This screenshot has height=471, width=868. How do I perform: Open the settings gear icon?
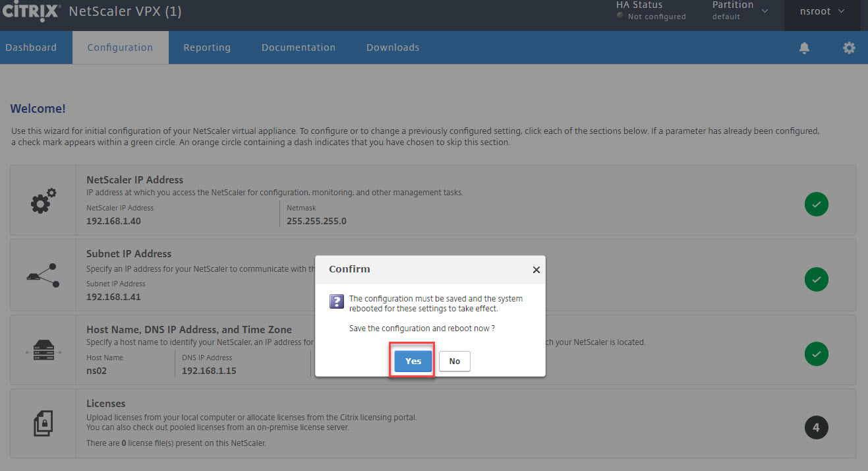point(849,47)
